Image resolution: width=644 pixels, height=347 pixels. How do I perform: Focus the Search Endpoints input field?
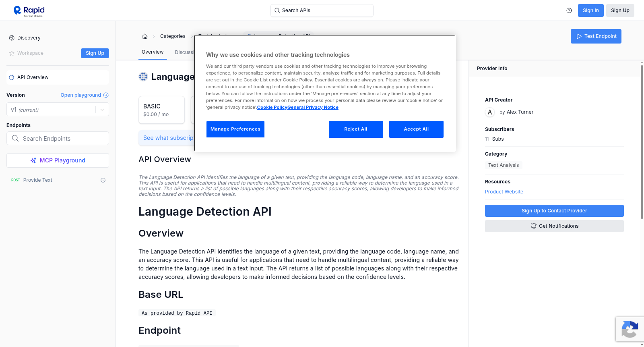[x=58, y=138]
